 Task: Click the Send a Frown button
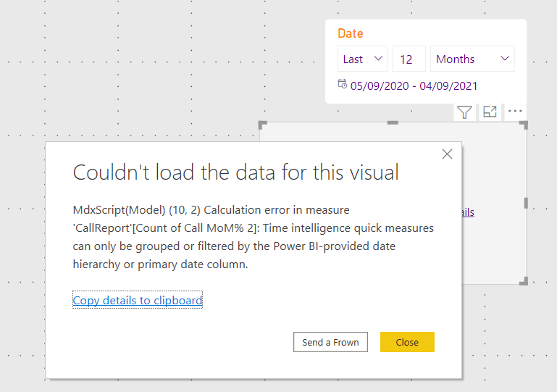point(330,342)
